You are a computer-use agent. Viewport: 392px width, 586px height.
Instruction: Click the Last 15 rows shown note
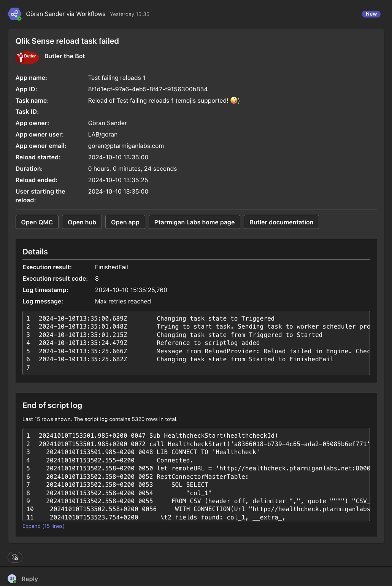[x=100, y=419]
